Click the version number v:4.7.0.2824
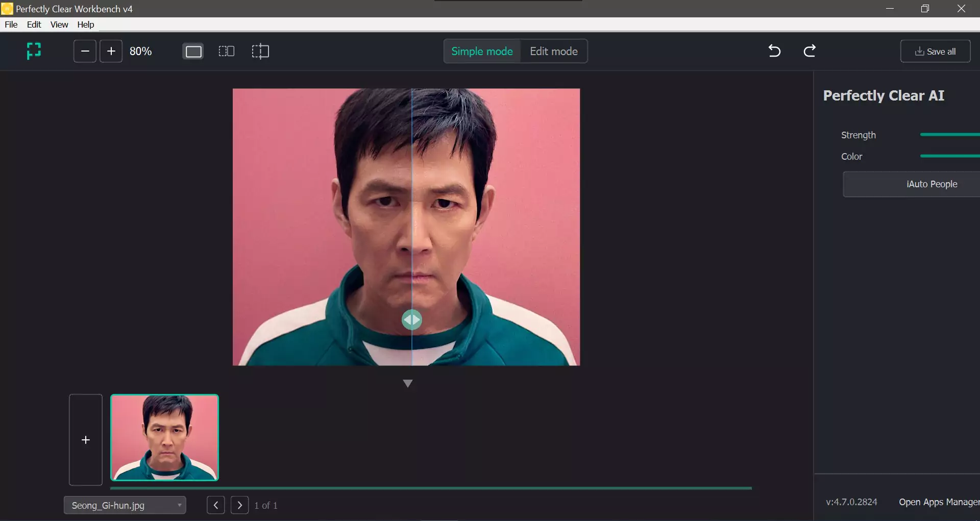 click(851, 502)
